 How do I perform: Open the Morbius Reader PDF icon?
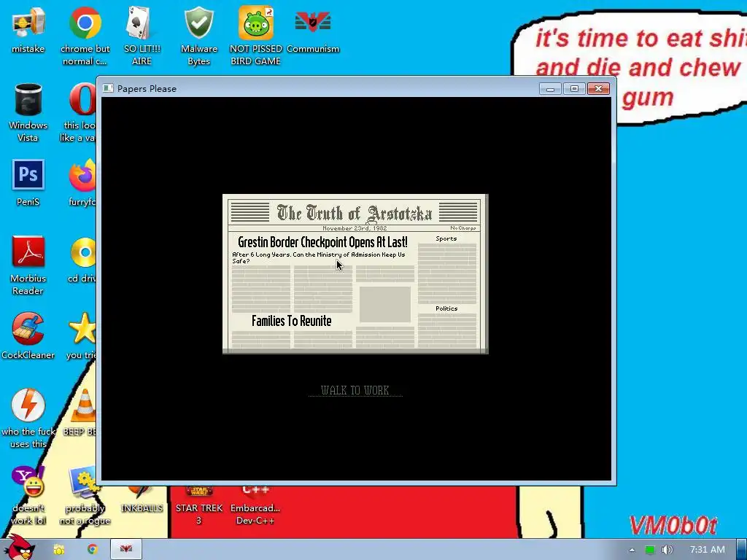click(28, 265)
